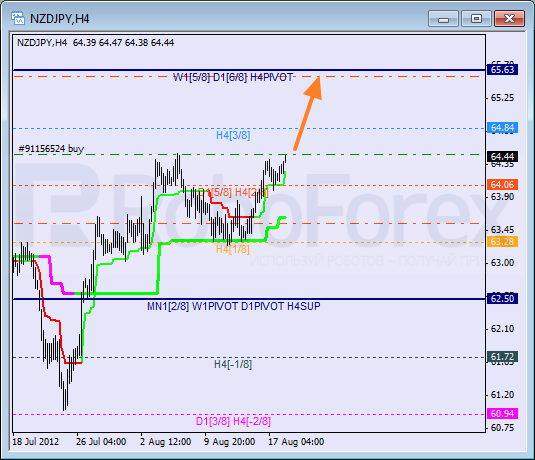Click the H4[-1/8] level label
The height and width of the screenshot is (460, 535).
(x=233, y=364)
